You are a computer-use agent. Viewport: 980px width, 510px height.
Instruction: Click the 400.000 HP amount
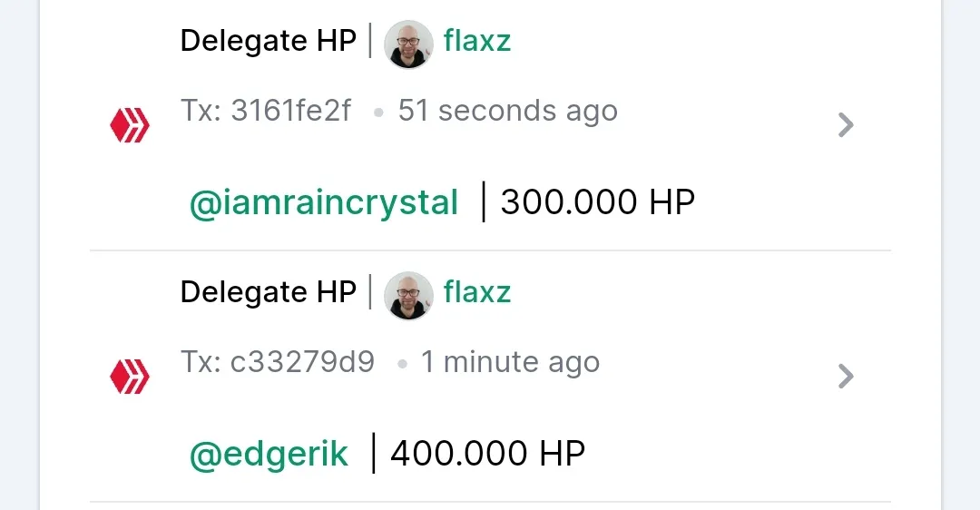tap(488, 454)
